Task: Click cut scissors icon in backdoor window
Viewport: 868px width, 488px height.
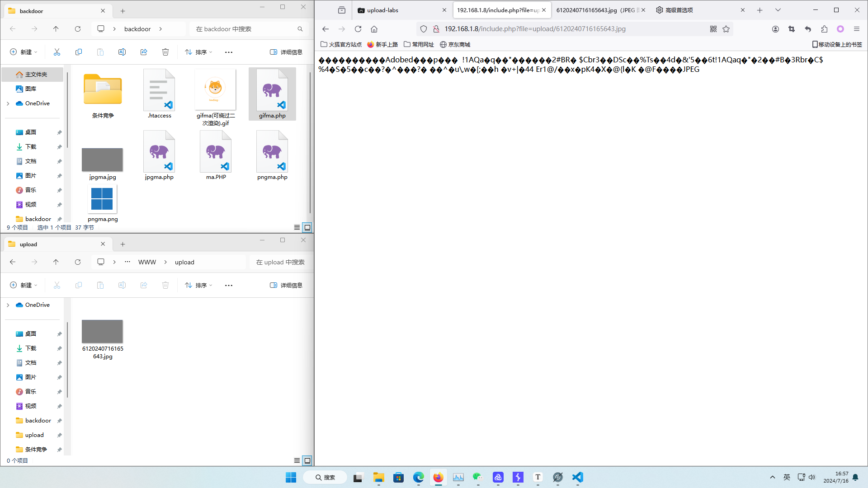Action: [57, 52]
